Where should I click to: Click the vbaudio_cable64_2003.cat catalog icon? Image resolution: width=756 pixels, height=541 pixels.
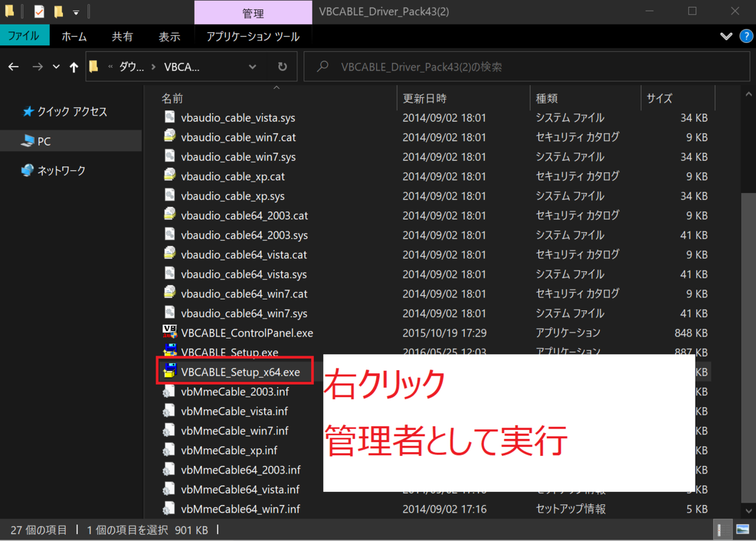(x=169, y=214)
